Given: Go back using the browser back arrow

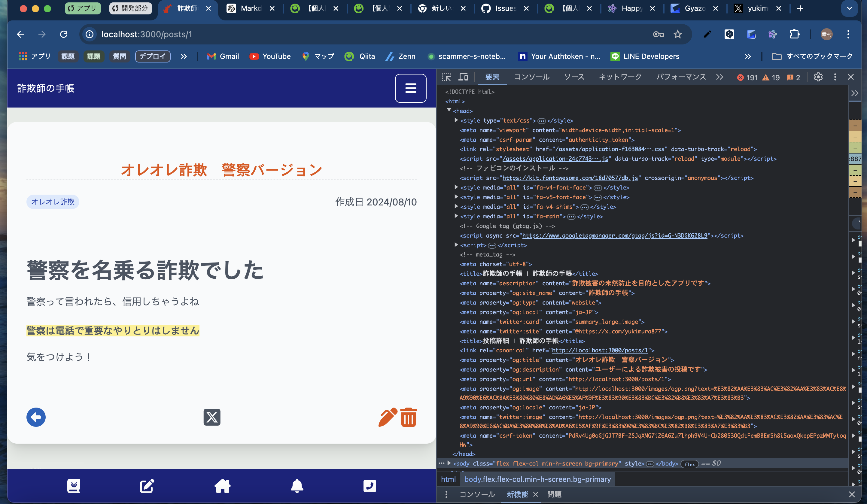Looking at the screenshot, I should [21, 35].
